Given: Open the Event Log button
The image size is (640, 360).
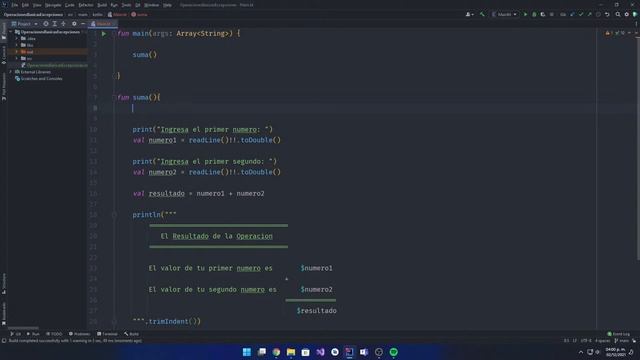Looking at the screenshot, I should tap(618, 334).
